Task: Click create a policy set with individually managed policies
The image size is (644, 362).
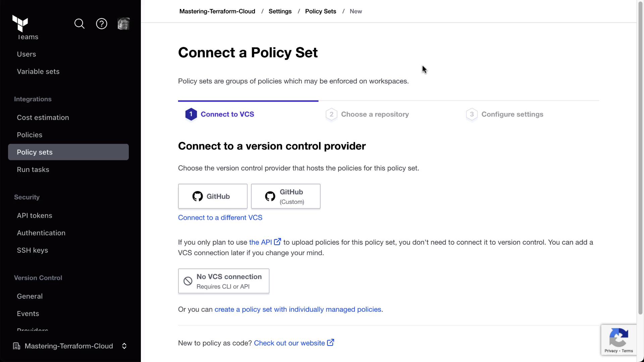Action: point(298,309)
